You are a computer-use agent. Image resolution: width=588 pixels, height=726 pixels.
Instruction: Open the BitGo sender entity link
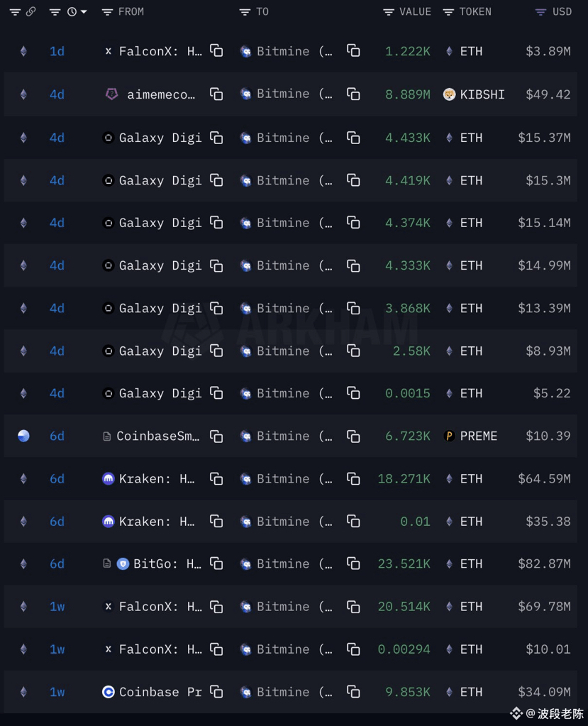pyautogui.click(x=167, y=564)
